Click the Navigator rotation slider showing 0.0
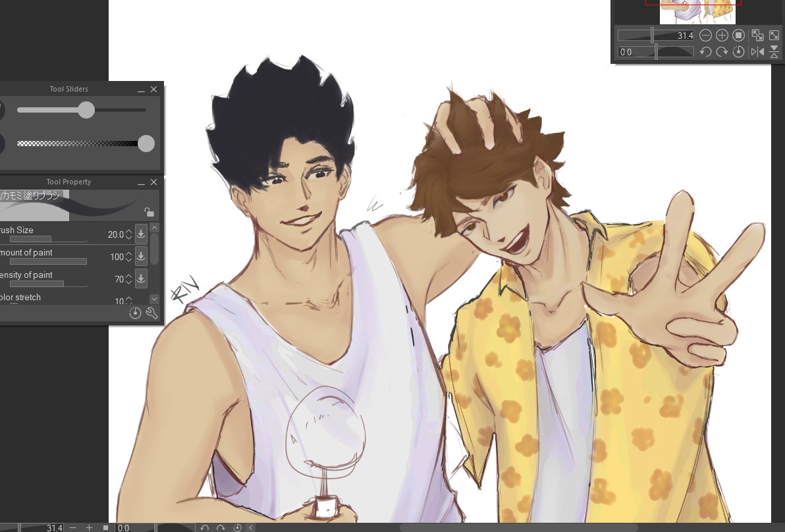This screenshot has height=532, width=785. pos(656,51)
